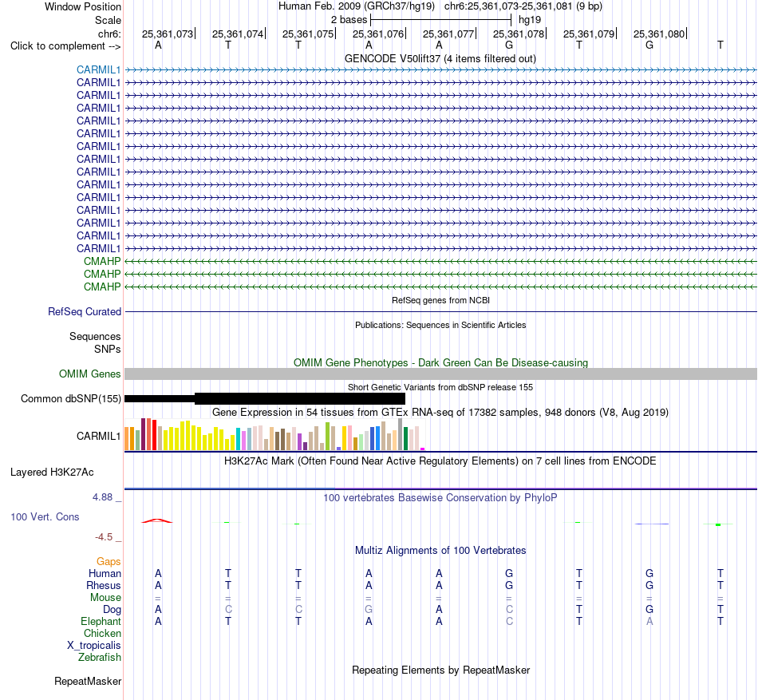This screenshot has height=700, width=758.
Task: Click the thick black dbSNP variant block
Action: (x=300, y=398)
